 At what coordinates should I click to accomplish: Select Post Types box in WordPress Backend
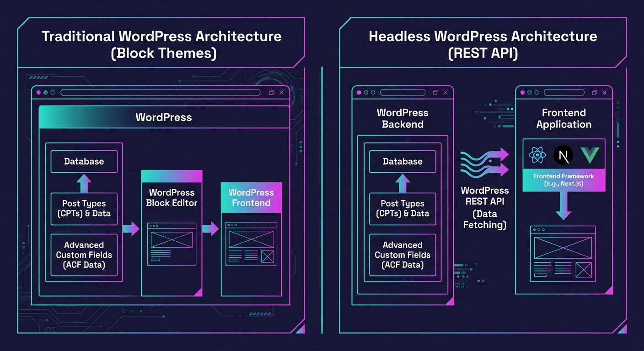point(402,209)
